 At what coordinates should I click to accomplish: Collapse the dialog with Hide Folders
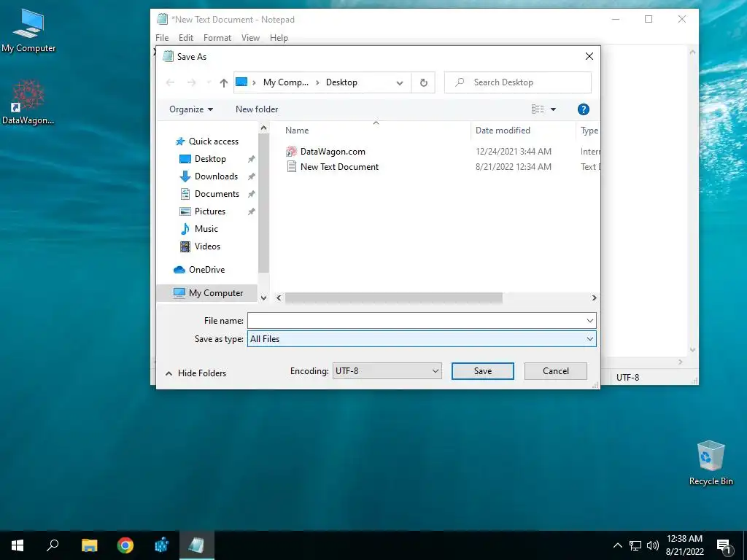196,373
